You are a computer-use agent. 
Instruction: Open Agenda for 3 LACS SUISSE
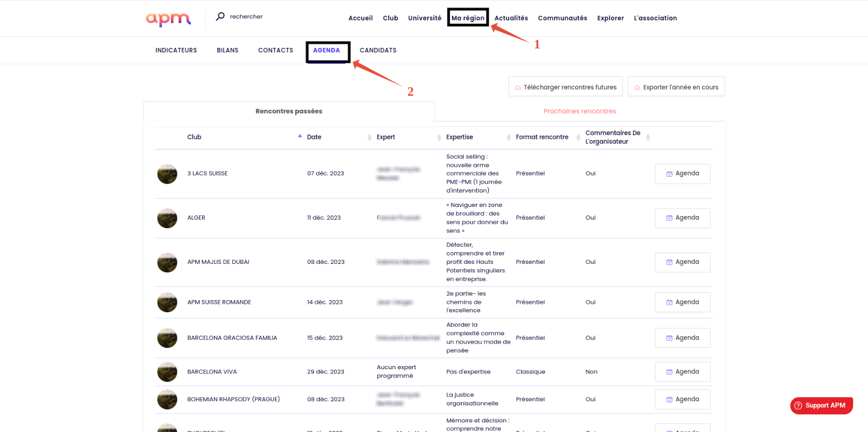(682, 174)
